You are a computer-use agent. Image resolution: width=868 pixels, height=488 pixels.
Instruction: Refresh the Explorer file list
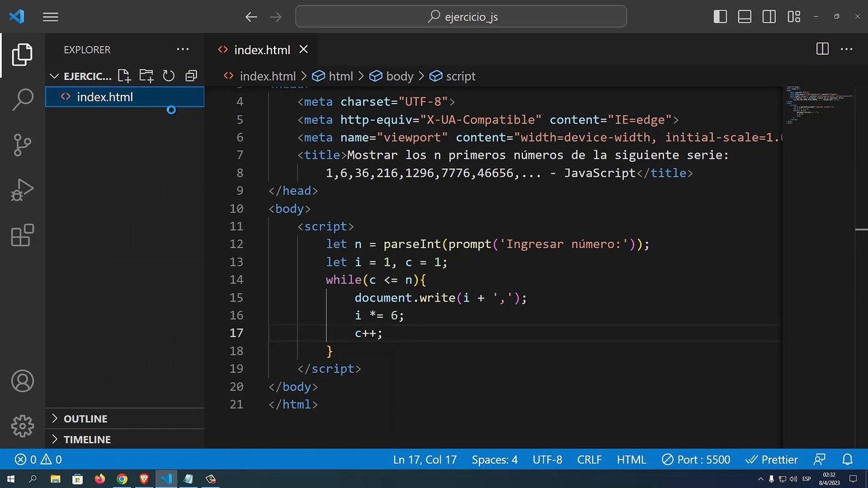pos(169,76)
